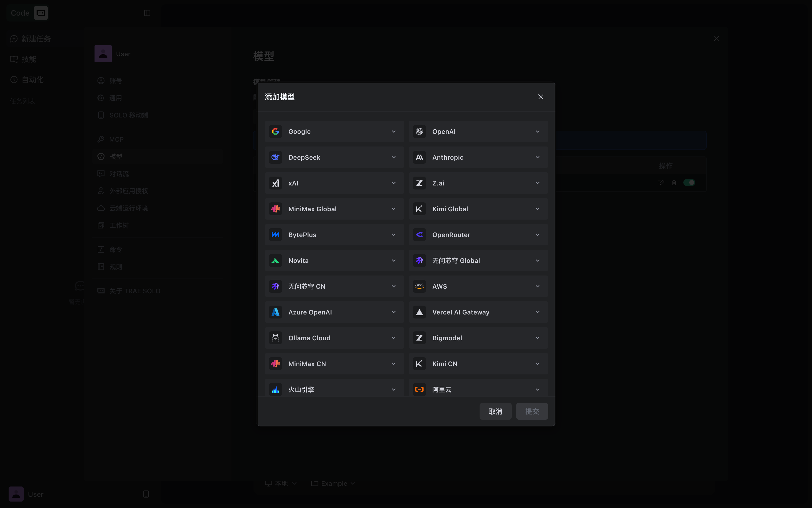Click the User profile at bottom left
Image resolution: width=812 pixels, height=508 pixels.
26,494
